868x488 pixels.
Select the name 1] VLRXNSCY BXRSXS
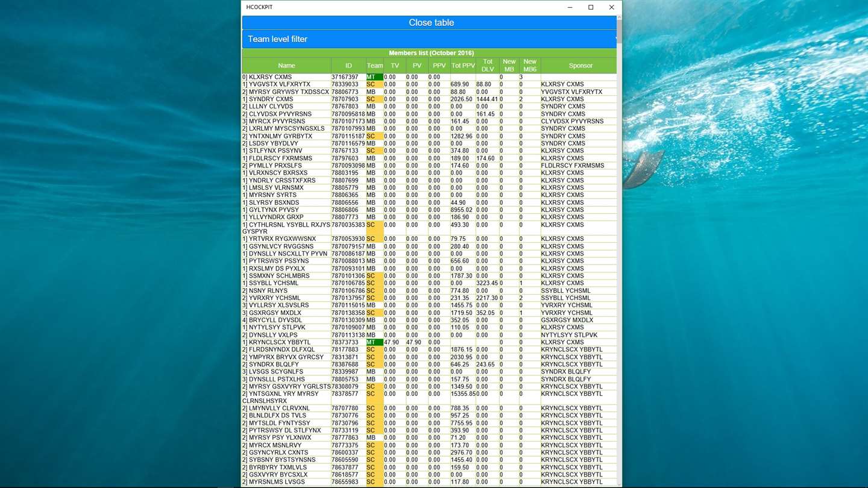pyautogui.click(x=275, y=173)
